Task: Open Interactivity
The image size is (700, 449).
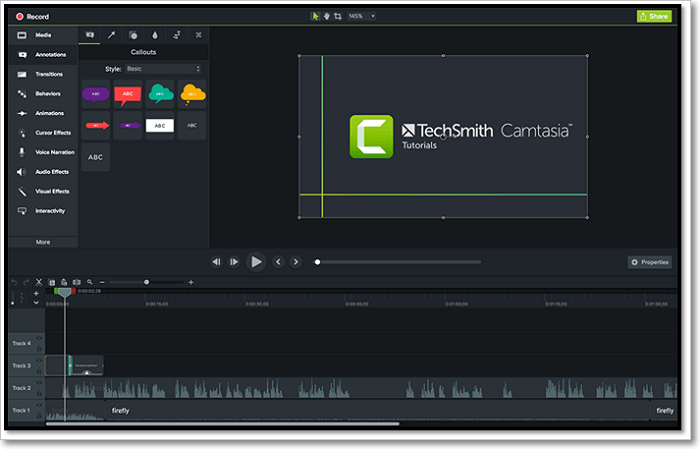Action: pos(43,211)
